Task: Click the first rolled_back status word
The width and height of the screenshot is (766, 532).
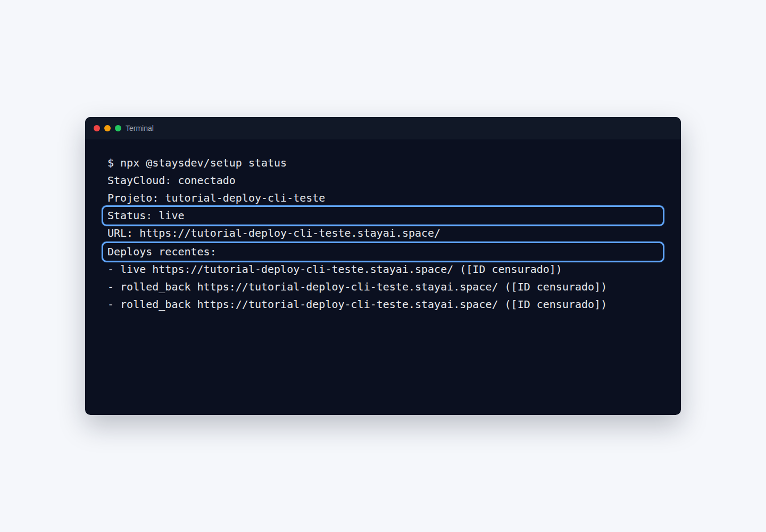Action: coord(155,287)
